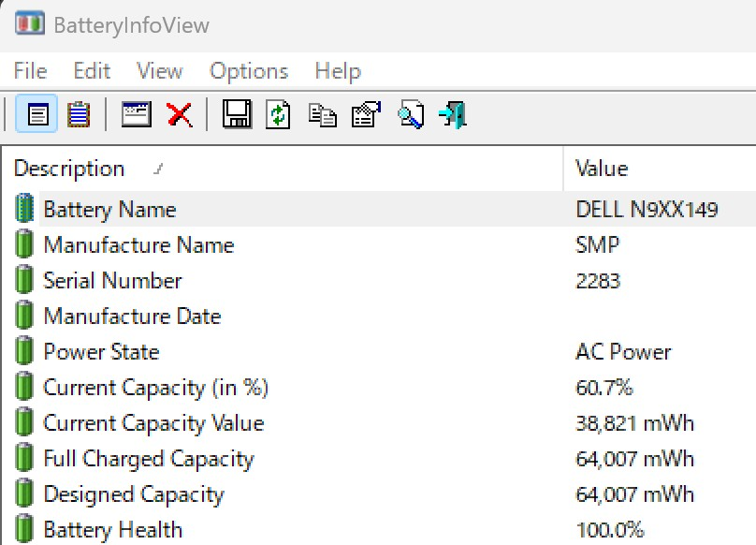Click the 64,007 mWh Full Charged value
The width and height of the screenshot is (756, 545).
[x=635, y=459]
